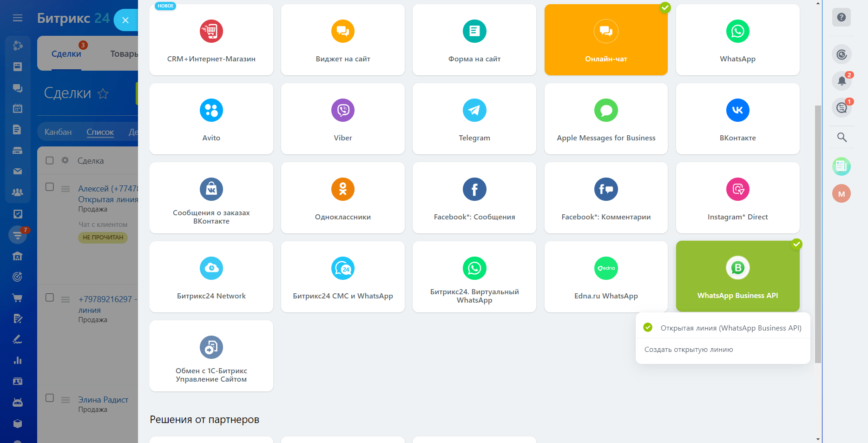Open the Avito channel card
Image resolution: width=868 pixels, height=443 pixels.
tap(211, 119)
